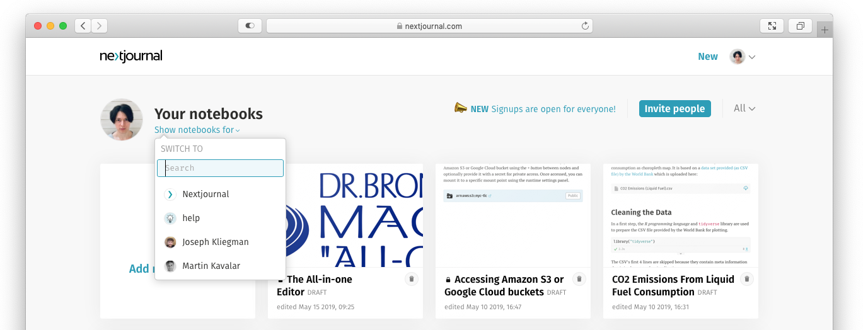Viewport: 868px width, 330px height.
Task: Reload the page with the refresh icon
Action: click(x=585, y=26)
